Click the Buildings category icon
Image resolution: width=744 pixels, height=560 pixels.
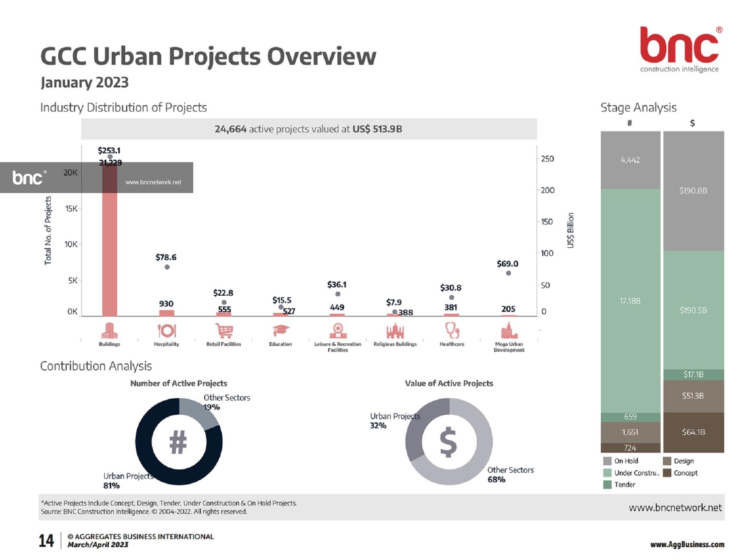coord(109,331)
